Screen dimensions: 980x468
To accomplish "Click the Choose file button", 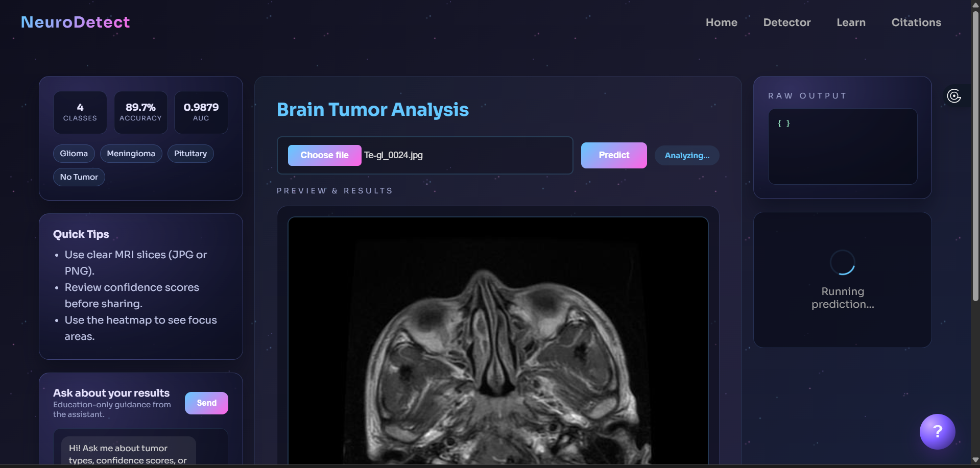I will (324, 155).
